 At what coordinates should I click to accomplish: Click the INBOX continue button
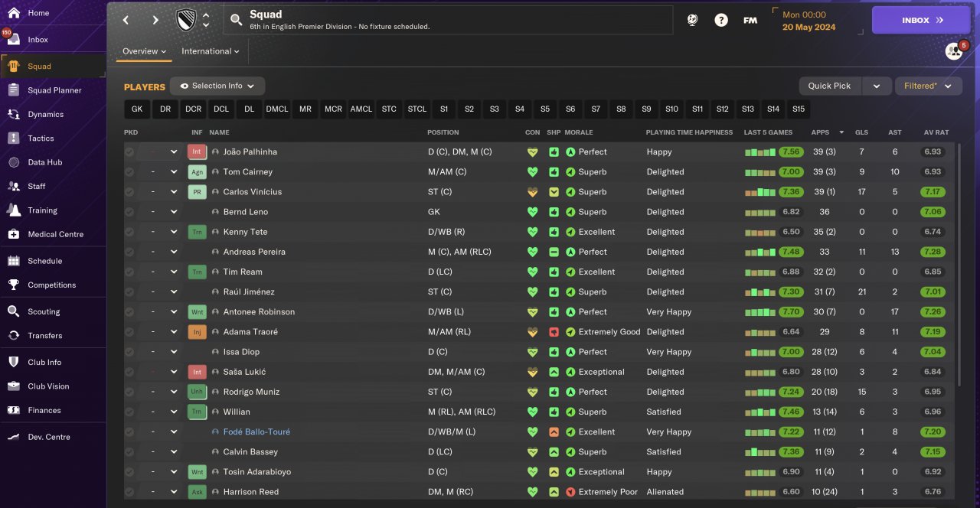[x=920, y=21]
